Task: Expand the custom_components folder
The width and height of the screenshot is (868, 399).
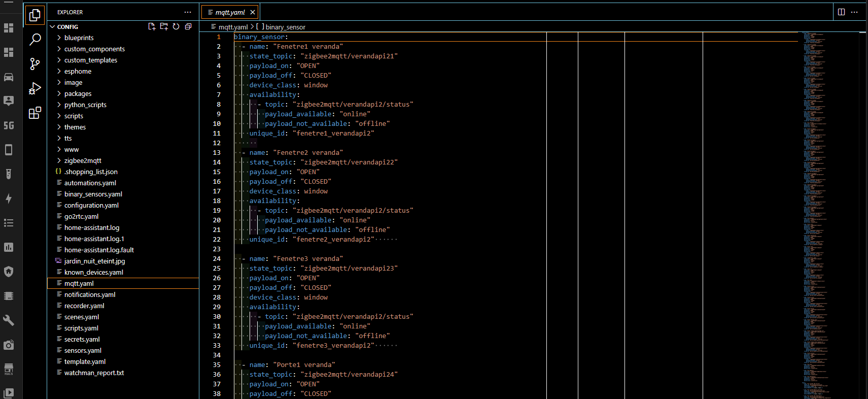Action: pyautogui.click(x=94, y=49)
